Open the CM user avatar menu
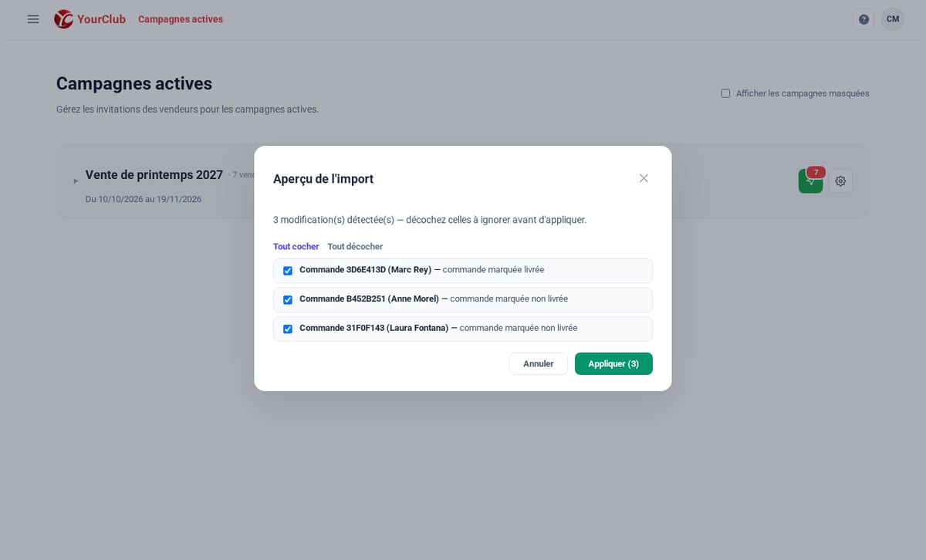Viewport: 926px width, 560px height. (893, 19)
